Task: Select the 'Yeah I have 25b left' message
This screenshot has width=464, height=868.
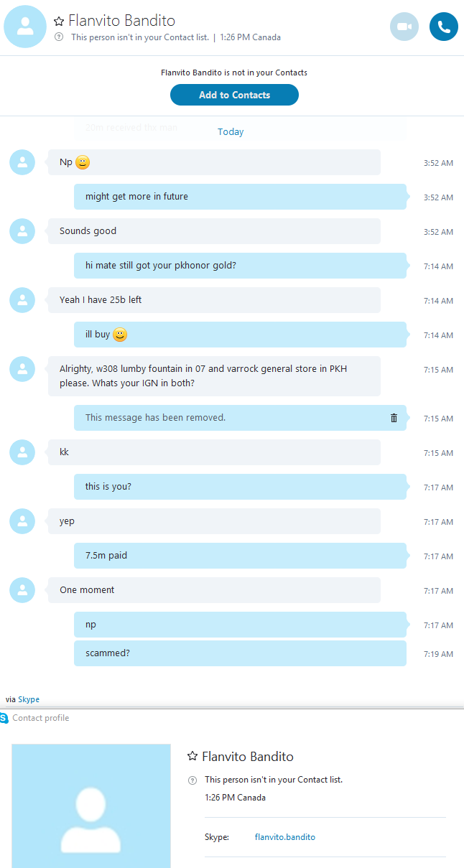Action: tap(214, 300)
